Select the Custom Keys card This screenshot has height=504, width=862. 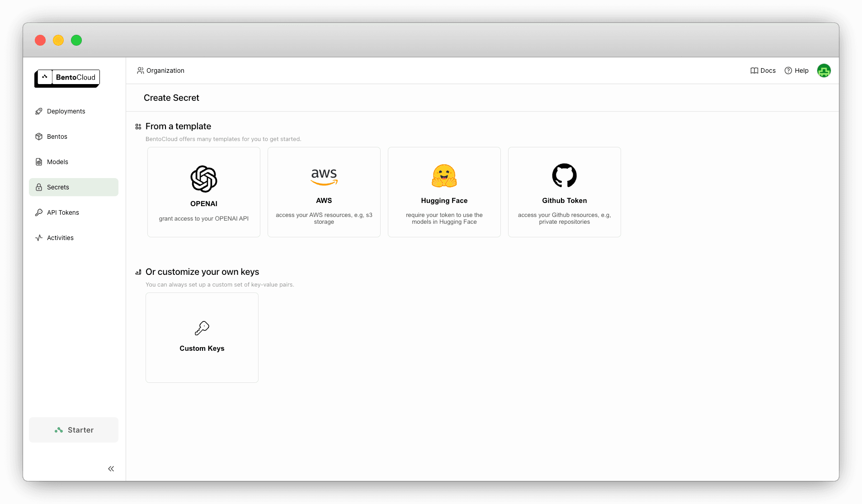[202, 338]
